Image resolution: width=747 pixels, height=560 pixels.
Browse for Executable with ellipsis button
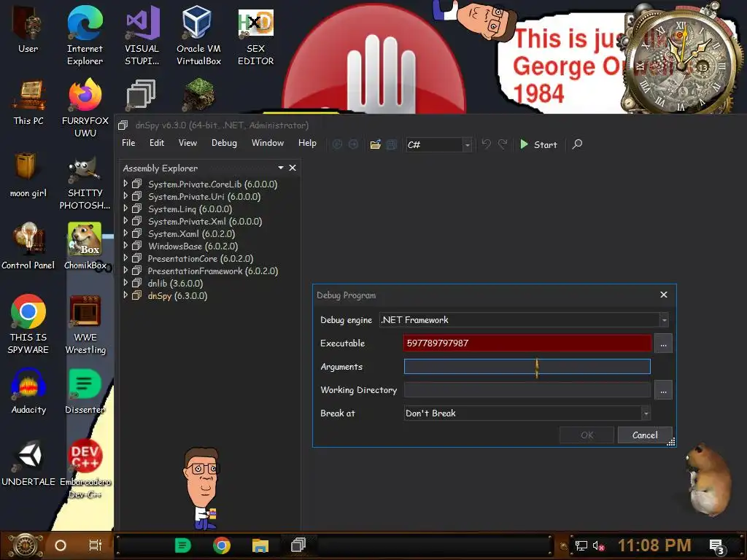pyautogui.click(x=663, y=343)
